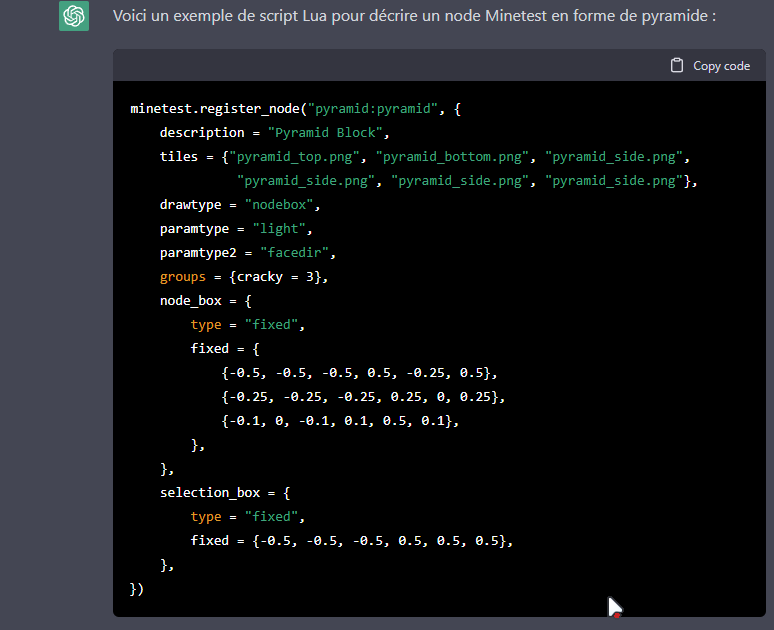774x630 pixels.
Task: Click the selection_box keyword
Action: point(210,493)
